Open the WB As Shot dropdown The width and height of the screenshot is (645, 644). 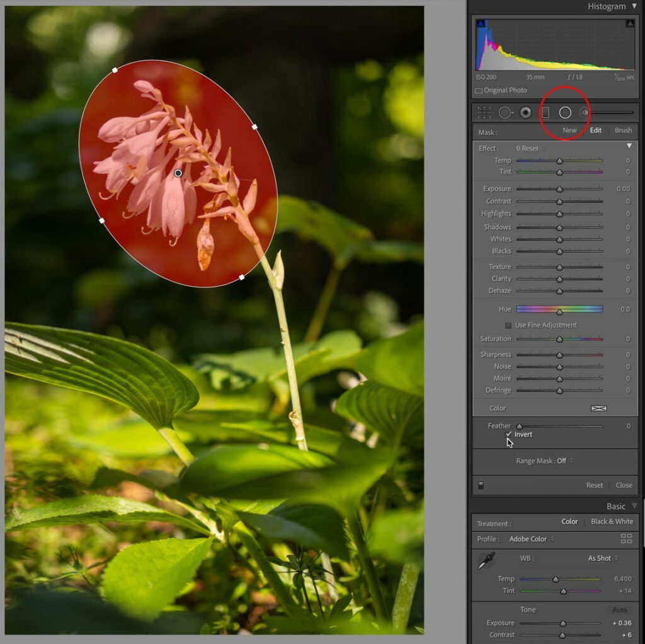coord(603,558)
